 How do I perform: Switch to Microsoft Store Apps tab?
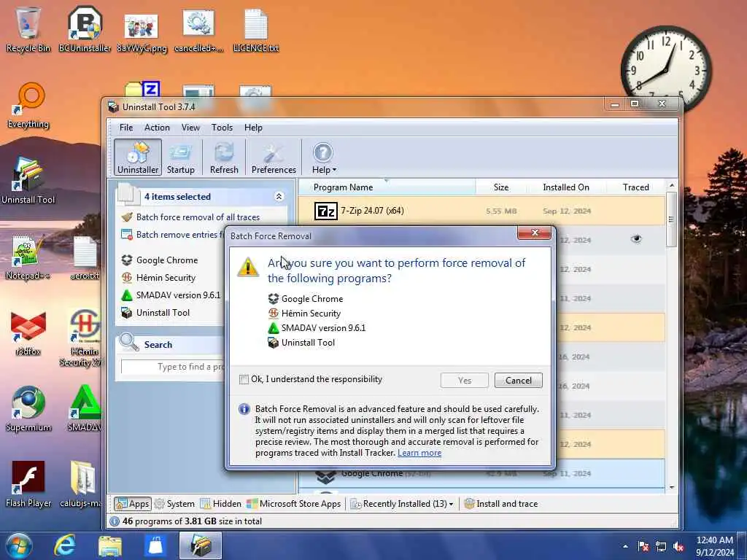294,504
